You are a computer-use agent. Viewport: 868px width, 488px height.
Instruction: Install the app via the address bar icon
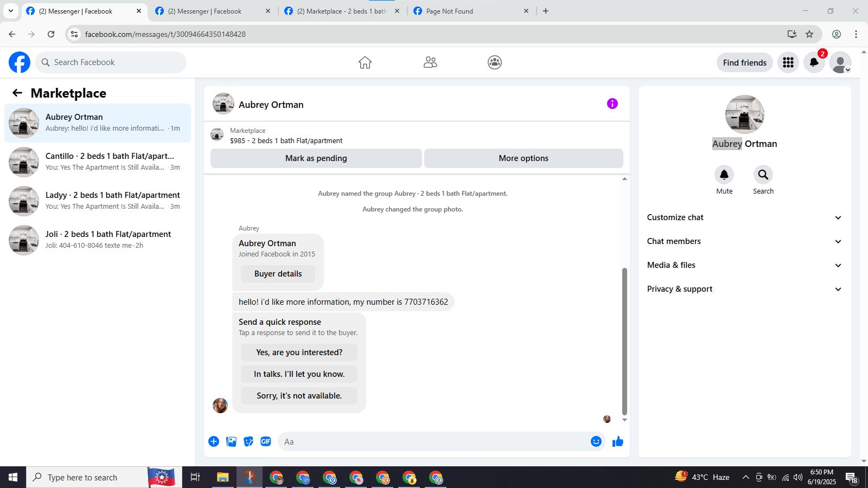coord(792,34)
